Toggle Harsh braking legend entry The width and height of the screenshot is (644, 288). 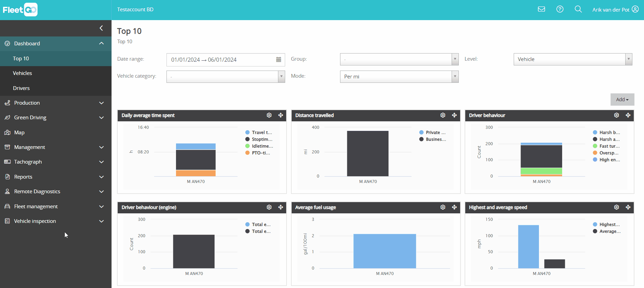pyautogui.click(x=606, y=132)
